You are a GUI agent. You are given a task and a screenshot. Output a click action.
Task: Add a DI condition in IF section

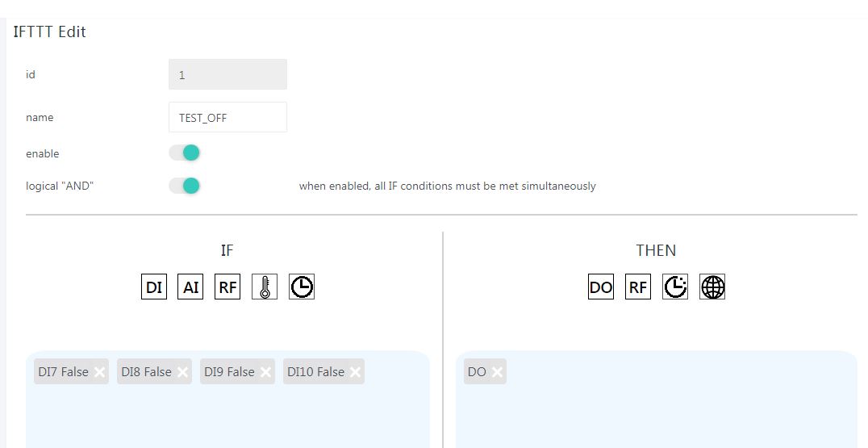coord(154,287)
